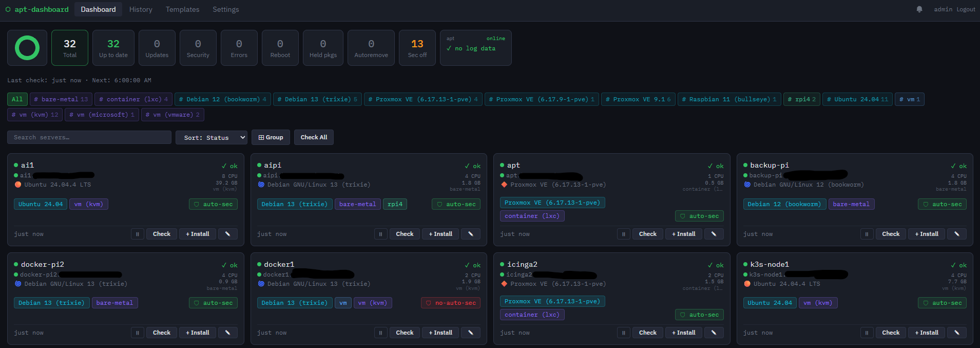Filter by Ubuntu 24.04 tag
980x348 pixels.
[857, 99]
